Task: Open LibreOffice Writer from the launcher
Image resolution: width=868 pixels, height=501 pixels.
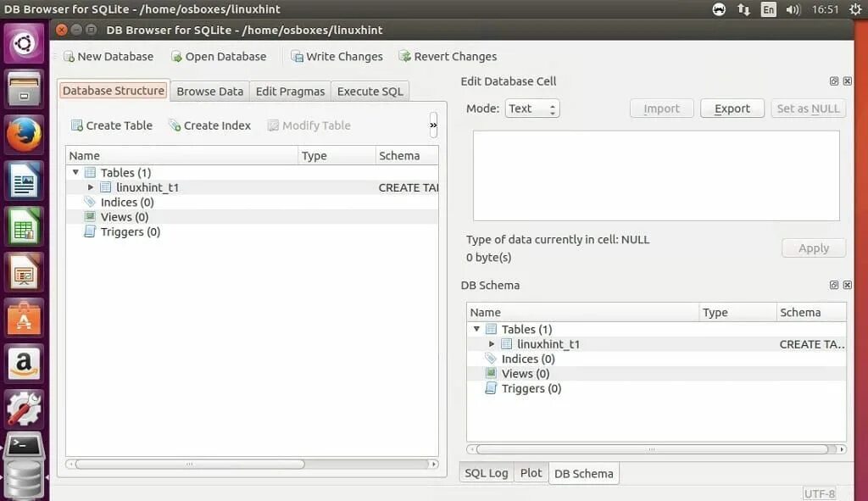Action: pos(24,181)
